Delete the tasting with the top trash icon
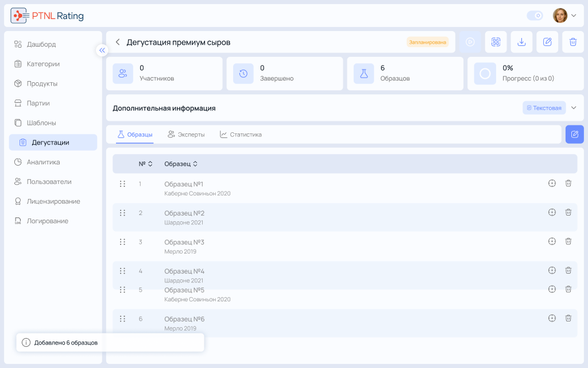The image size is (588, 368). pyautogui.click(x=573, y=42)
